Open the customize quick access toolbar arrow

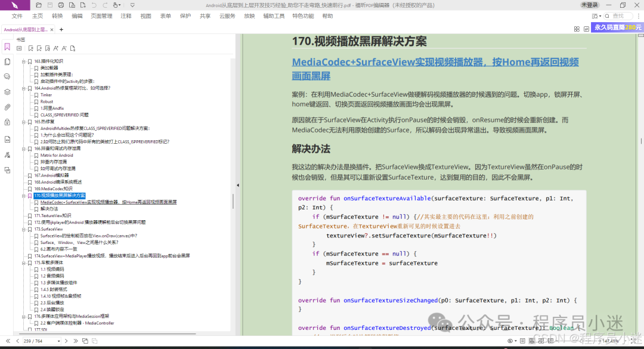click(x=132, y=5)
